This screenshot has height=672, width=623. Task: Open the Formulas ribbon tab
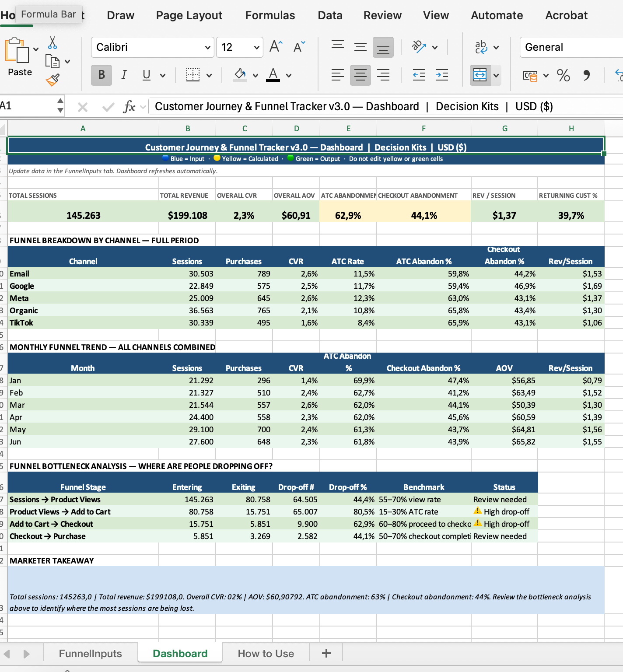[x=270, y=15]
